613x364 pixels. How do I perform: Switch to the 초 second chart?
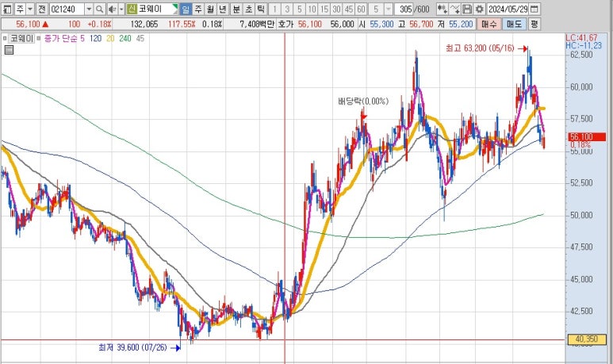[248, 9]
